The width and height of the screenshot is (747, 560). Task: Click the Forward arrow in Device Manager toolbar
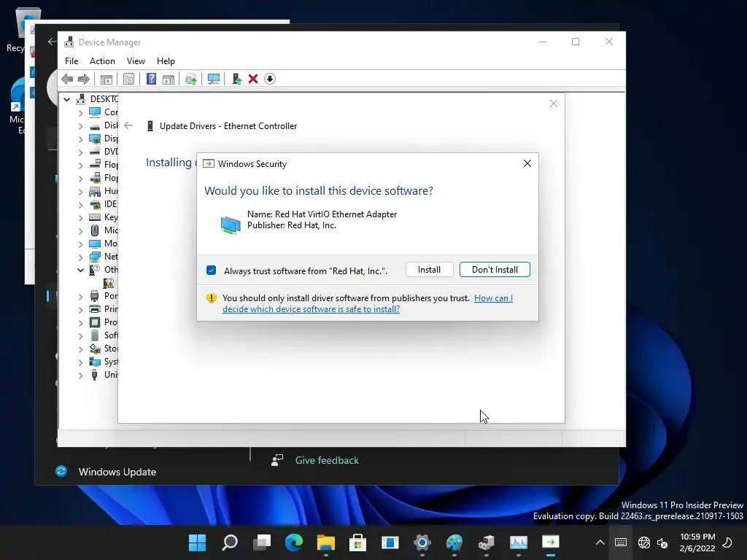point(84,79)
